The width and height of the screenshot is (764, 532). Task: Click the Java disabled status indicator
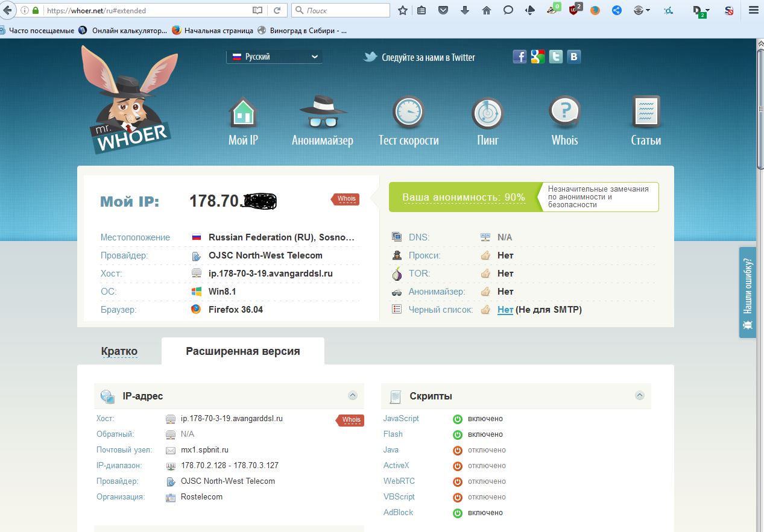[x=458, y=450]
